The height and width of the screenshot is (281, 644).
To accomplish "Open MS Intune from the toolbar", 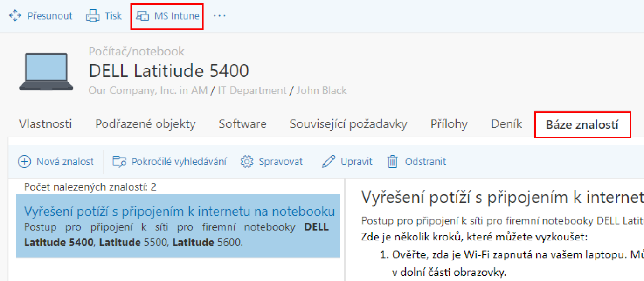I will pos(167,16).
